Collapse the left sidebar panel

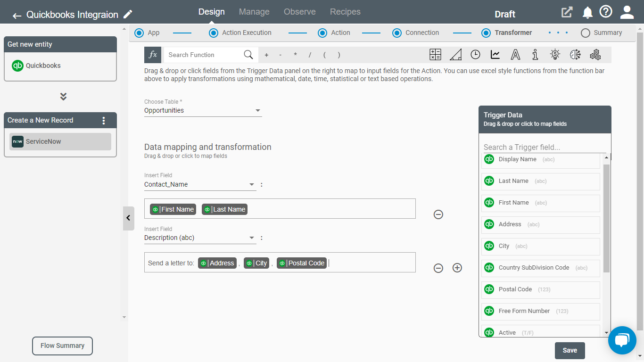pyautogui.click(x=129, y=218)
